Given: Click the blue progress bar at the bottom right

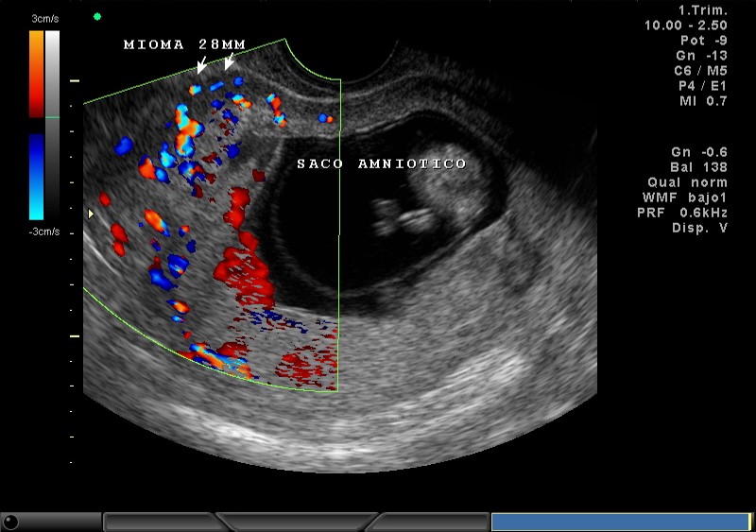Looking at the screenshot, I should 620,522.
